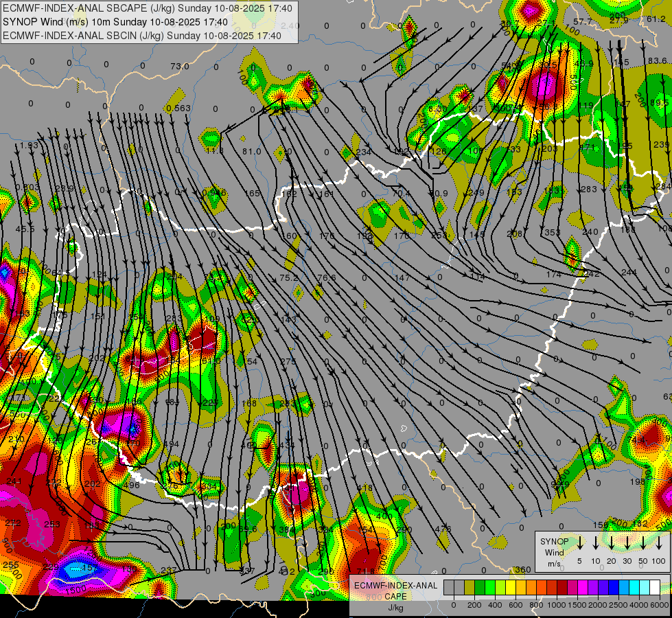
Task: Pick the white swatch ending CAPE colorbar
Action: [x=654, y=587]
